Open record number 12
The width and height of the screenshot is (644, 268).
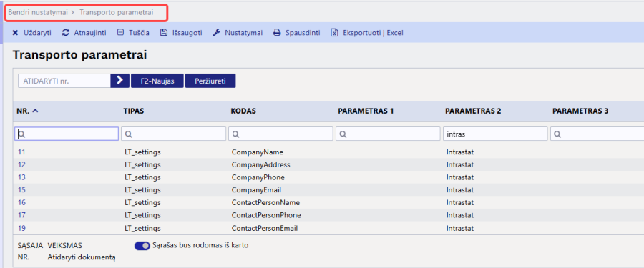tap(21, 164)
